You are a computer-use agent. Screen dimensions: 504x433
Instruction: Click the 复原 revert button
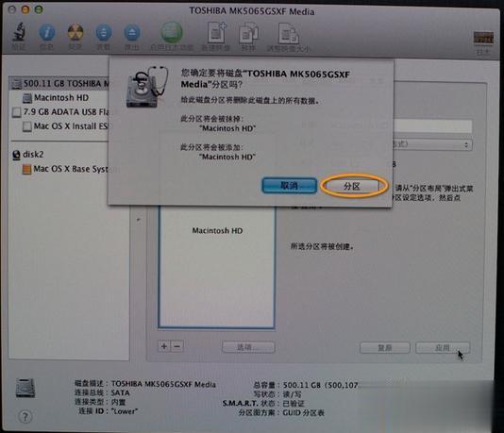tap(385, 347)
